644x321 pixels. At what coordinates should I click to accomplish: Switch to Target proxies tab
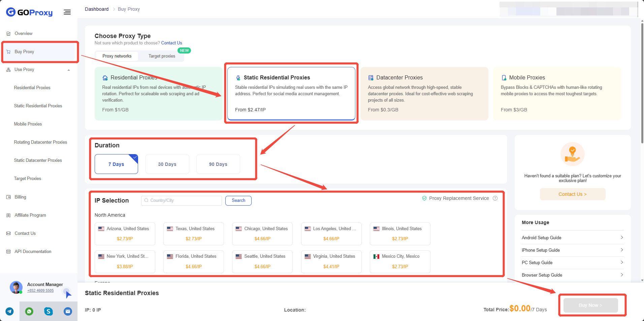coord(162,56)
